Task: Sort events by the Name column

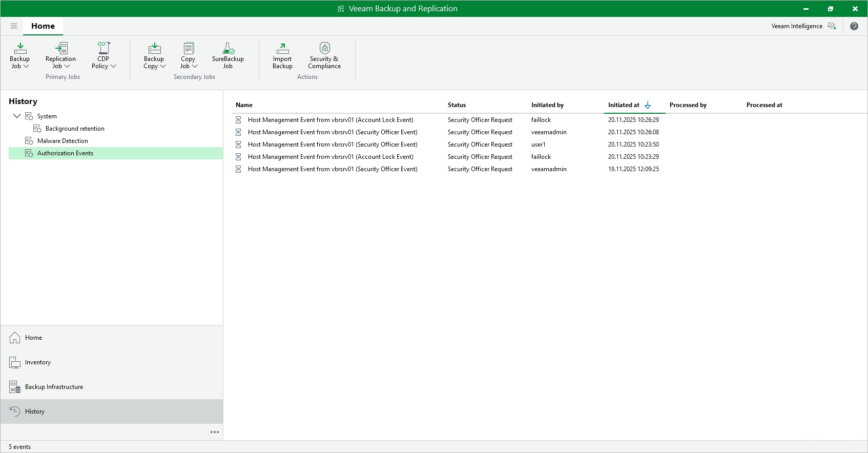Action: click(x=244, y=105)
